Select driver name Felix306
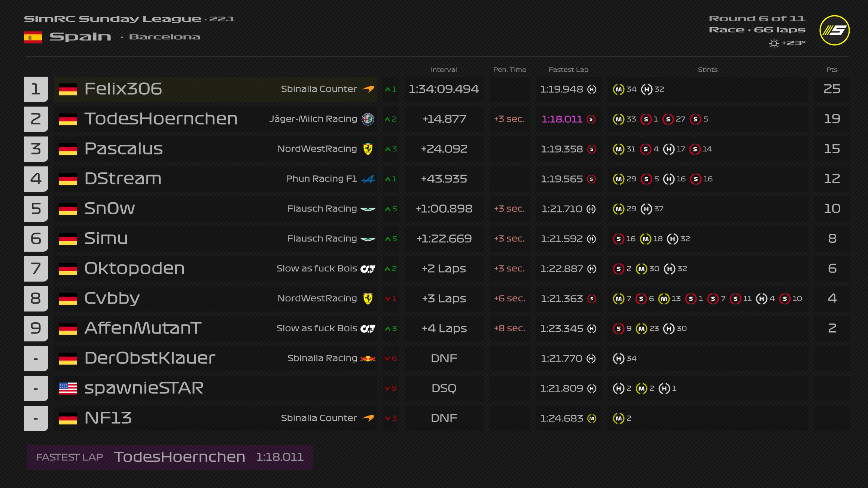Image resolution: width=868 pixels, height=488 pixels. point(123,89)
